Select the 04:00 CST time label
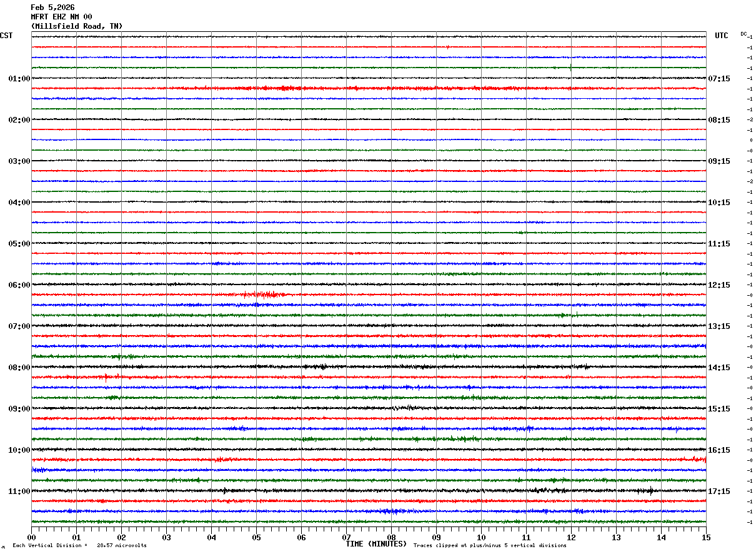Image resolution: width=756 pixels, height=554 pixels. point(19,203)
